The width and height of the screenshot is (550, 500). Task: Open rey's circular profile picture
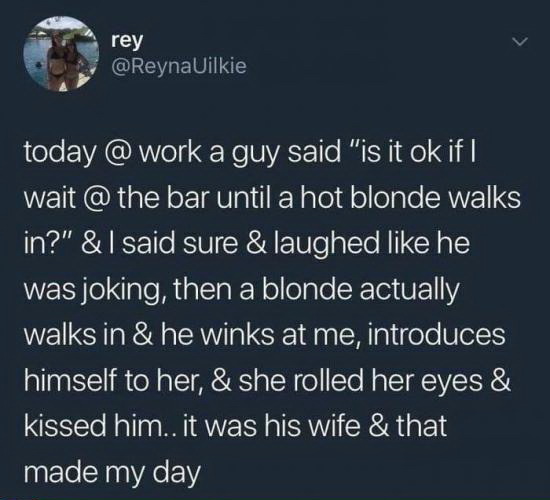coord(61,53)
